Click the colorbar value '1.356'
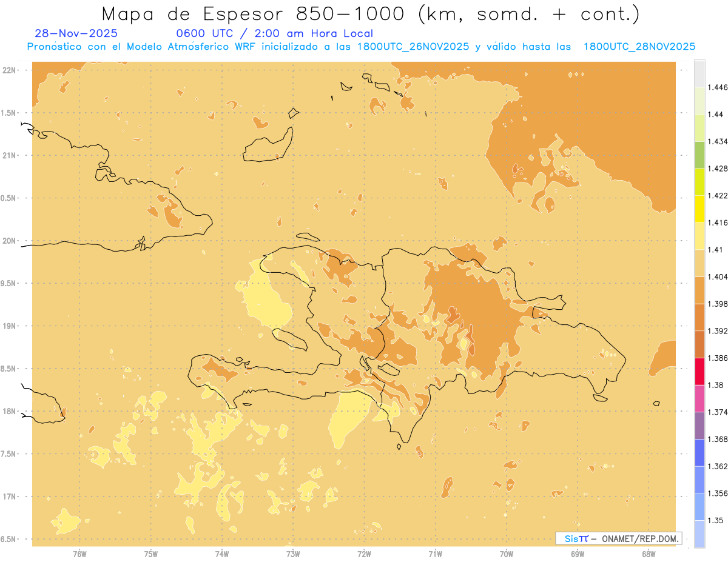Screen dimensions: 728x562 tap(717, 493)
